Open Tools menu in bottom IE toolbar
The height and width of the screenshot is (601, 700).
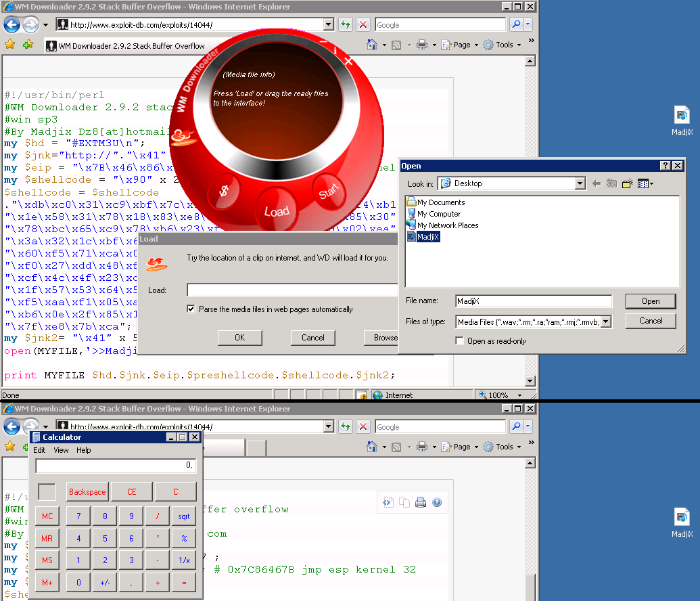503,447
